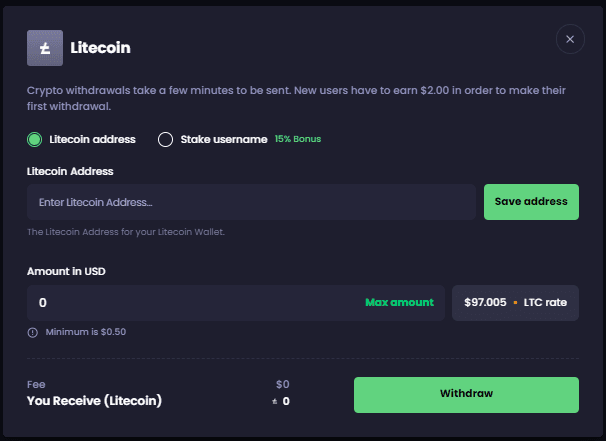Select the Litecoin address radio option

(35, 139)
